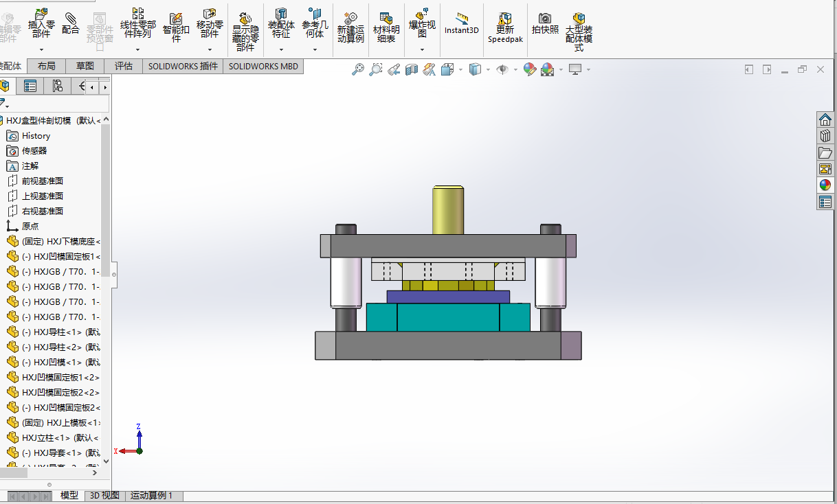Click the Insert Components (插入零部件) tool

41,22
